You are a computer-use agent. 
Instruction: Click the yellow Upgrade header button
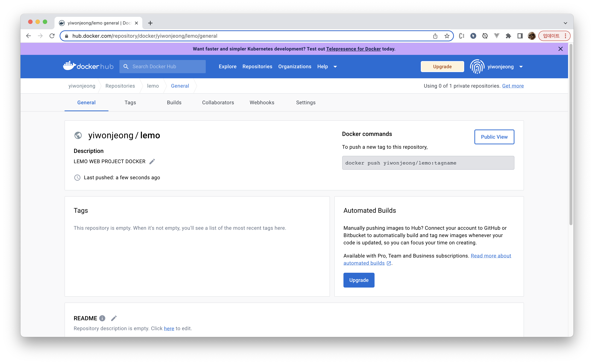[x=442, y=67]
